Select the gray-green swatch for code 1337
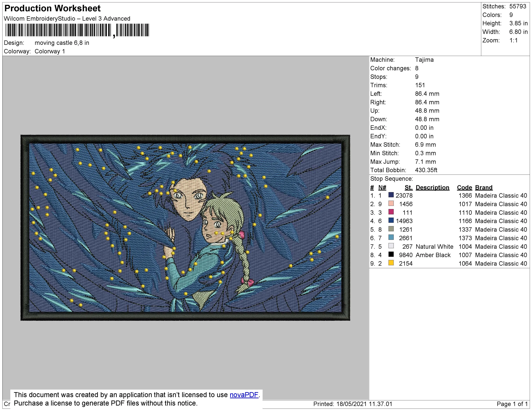The height and width of the screenshot is (411, 532). [x=391, y=229]
